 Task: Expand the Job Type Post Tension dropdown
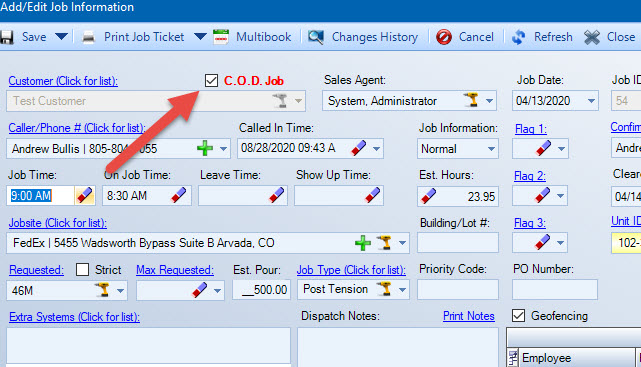coord(402,290)
